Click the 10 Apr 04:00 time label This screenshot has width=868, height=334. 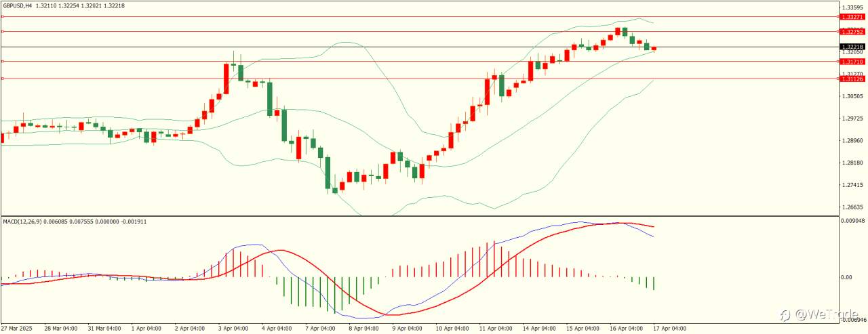452,329
